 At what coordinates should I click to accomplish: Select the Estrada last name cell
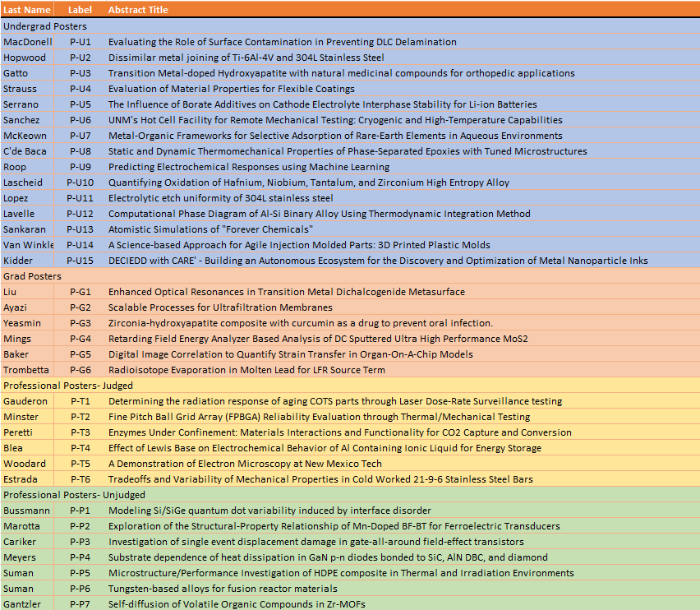click(x=27, y=479)
